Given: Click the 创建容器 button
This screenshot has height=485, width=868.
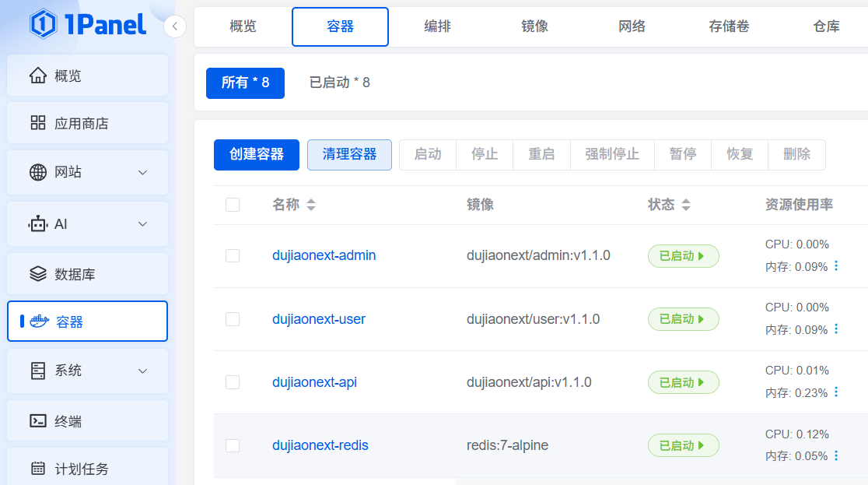Looking at the screenshot, I should [x=257, y=155].
